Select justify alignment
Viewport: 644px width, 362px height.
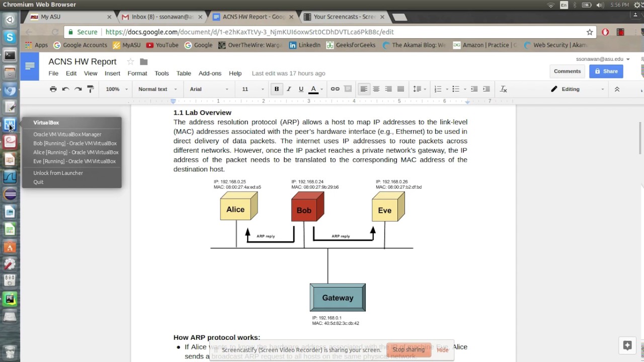click(400, 89)
